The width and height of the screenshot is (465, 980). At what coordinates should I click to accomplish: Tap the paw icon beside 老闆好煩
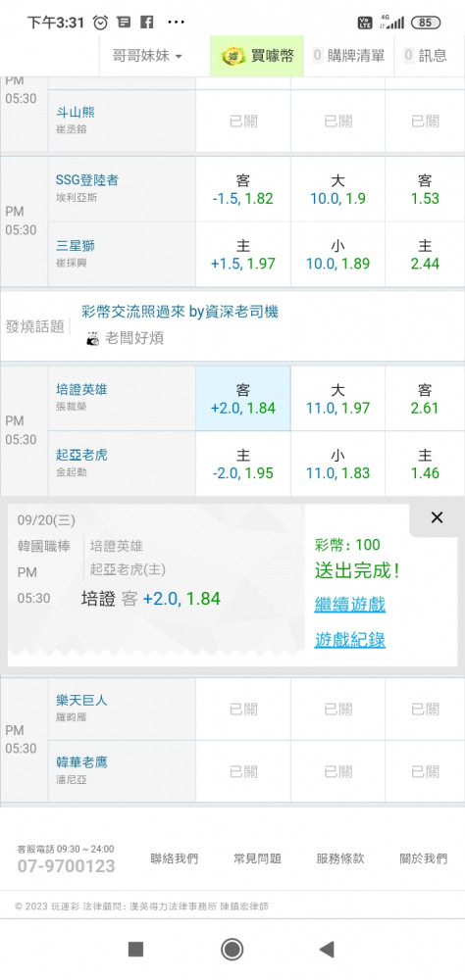(92, 339)
